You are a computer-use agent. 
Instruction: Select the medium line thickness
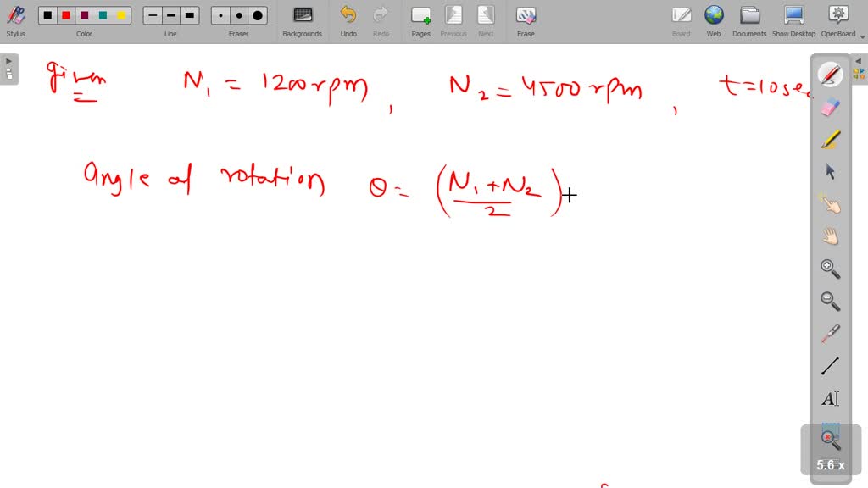170,14
